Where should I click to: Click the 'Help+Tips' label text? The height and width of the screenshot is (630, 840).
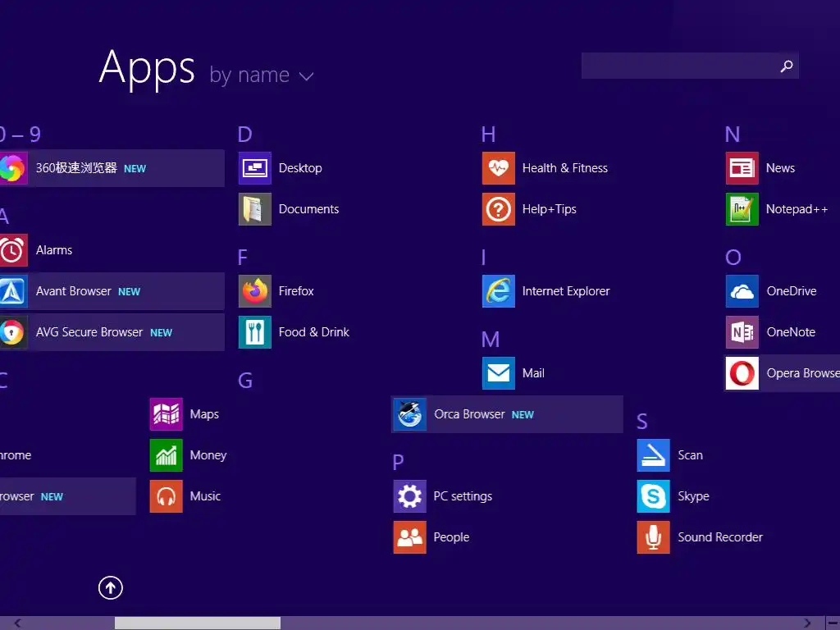click(549, 209)
